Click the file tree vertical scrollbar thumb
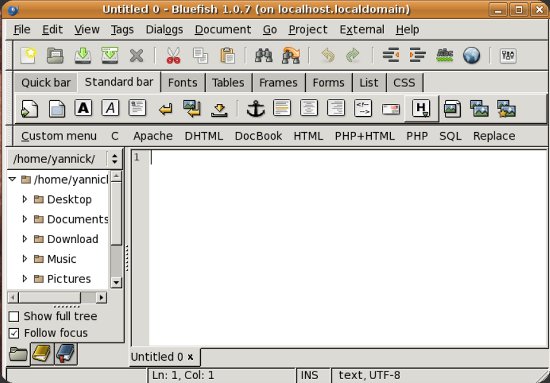Viewport: 550px width, 383px height. click(x=116, y=213)
